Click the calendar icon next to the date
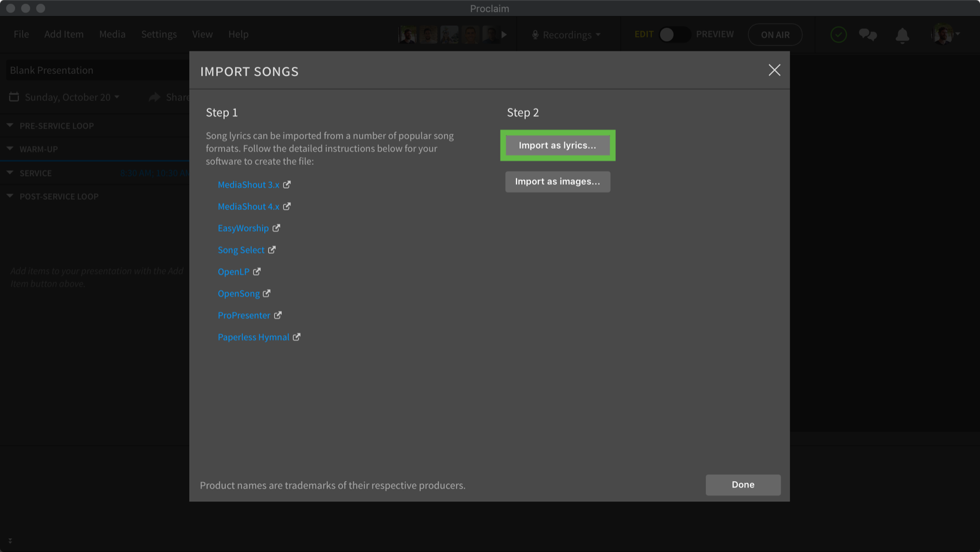The image size is (980, 552). (14, 97)
